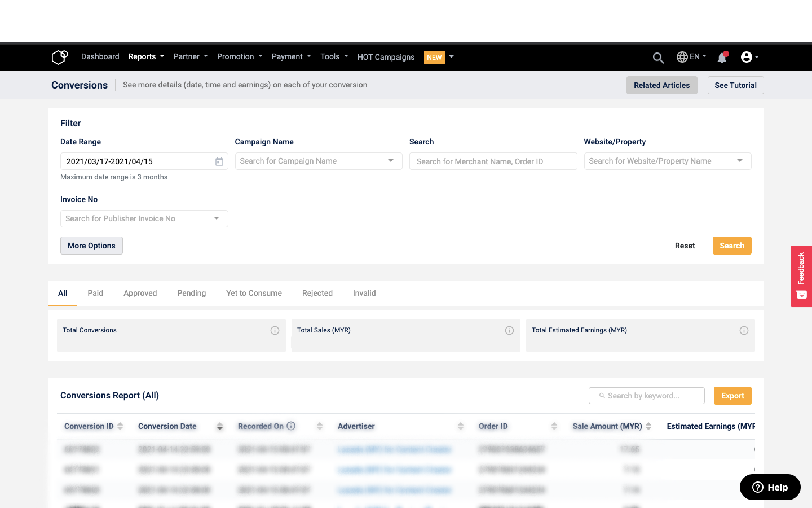Click the Feedback tab on the right edge

pos(801,277)
